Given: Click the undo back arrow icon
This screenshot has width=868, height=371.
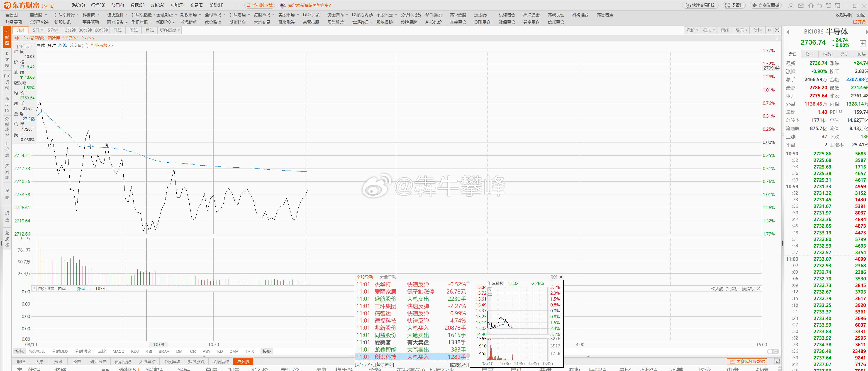Looking at the screenshot, I should (819, 5).
